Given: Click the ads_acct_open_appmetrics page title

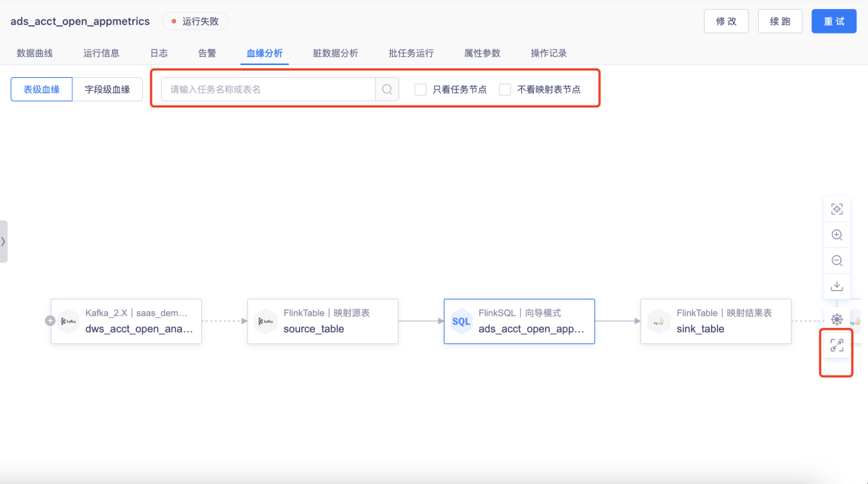Looking at the screenshot, I should click(80, 21).
